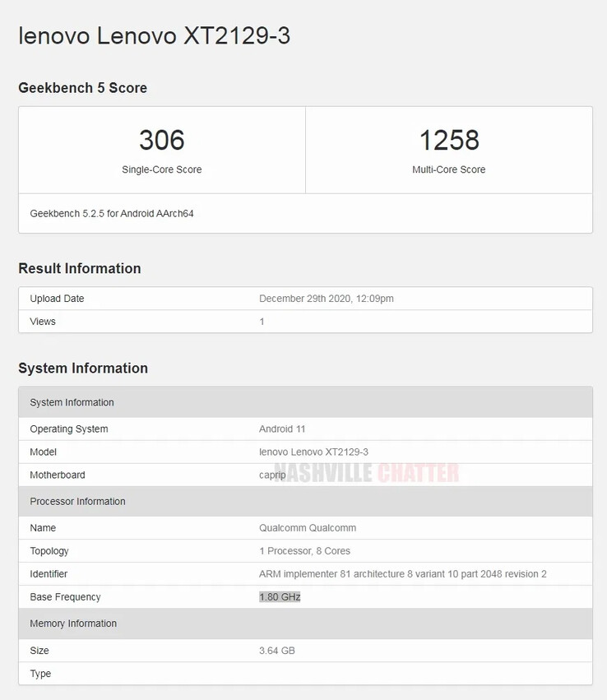
Task: Click the memory 'Size' row label
Action: pos(39,651)
